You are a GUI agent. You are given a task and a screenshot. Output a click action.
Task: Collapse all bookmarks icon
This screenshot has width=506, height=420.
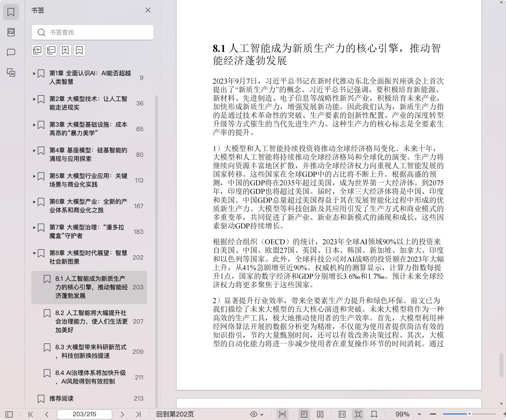(51, 50)
